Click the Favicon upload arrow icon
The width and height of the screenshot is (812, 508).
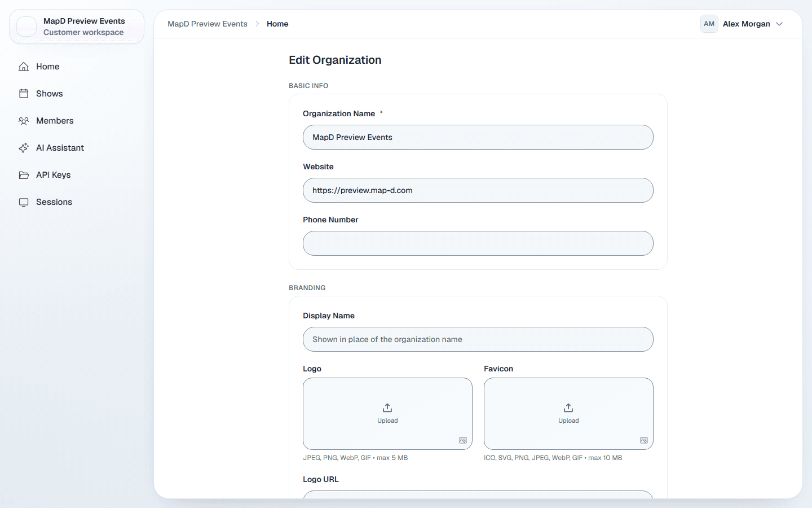pyautogui.click(x=568, y=408)
